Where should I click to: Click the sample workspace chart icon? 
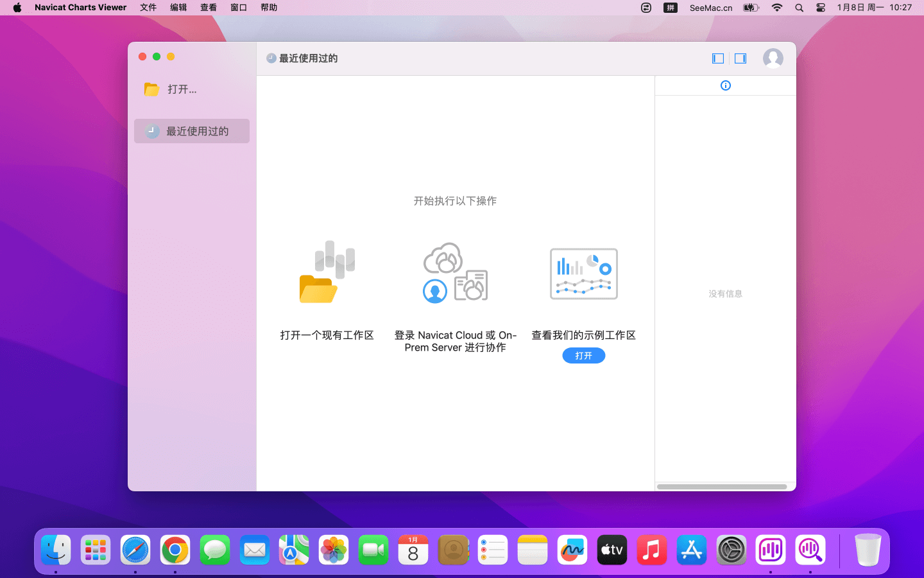[x=583, y=274]
